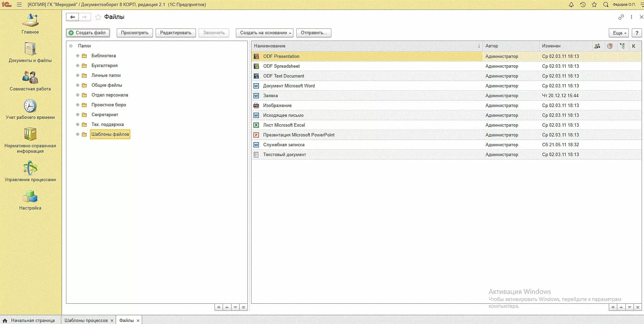644x324 pixels.
Task: Click the Лист Microsoft Excel file icon
Action: (x=256, y=125)
